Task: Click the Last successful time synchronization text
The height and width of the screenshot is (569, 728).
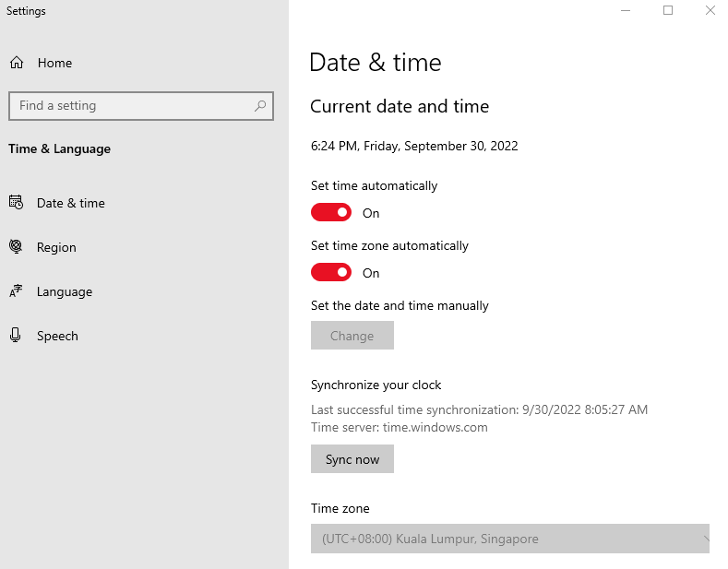Action: 479,409
